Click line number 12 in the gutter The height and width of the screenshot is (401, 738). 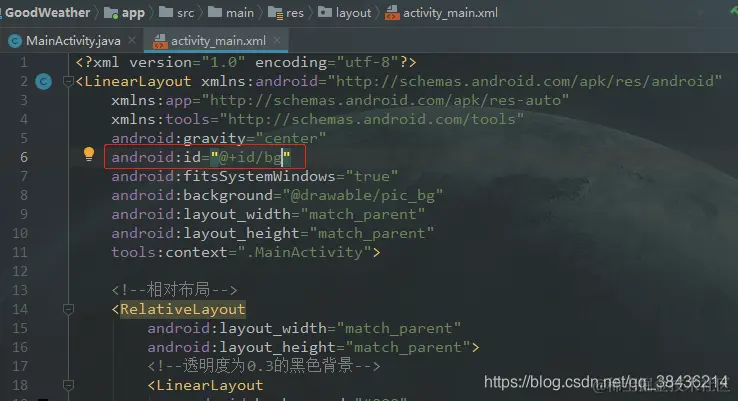click(x=20, y=271)
